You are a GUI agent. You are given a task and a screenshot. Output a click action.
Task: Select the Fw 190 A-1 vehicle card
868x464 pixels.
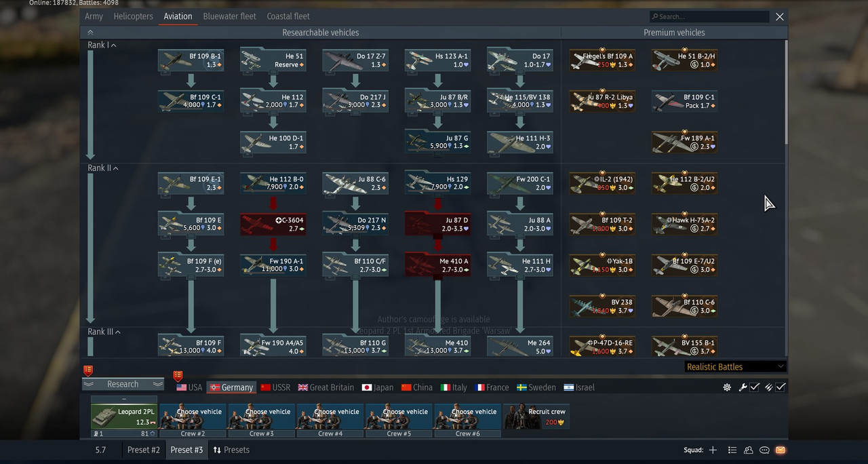click(273, 265)
